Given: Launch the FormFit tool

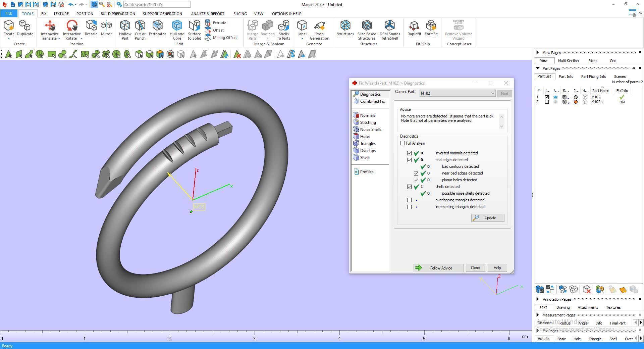Looking at the screenshot, I should (431, 28).
